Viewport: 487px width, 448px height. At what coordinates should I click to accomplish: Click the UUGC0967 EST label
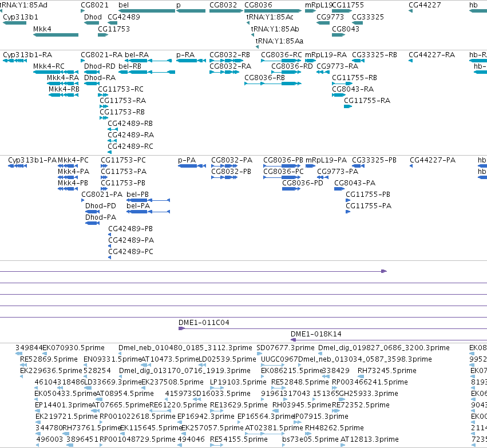(279, 359)
